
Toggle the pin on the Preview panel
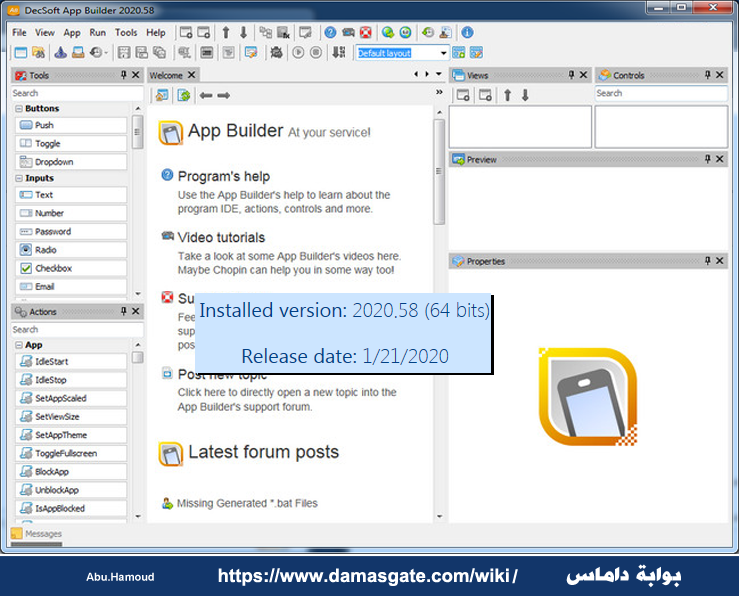point(707,159)
